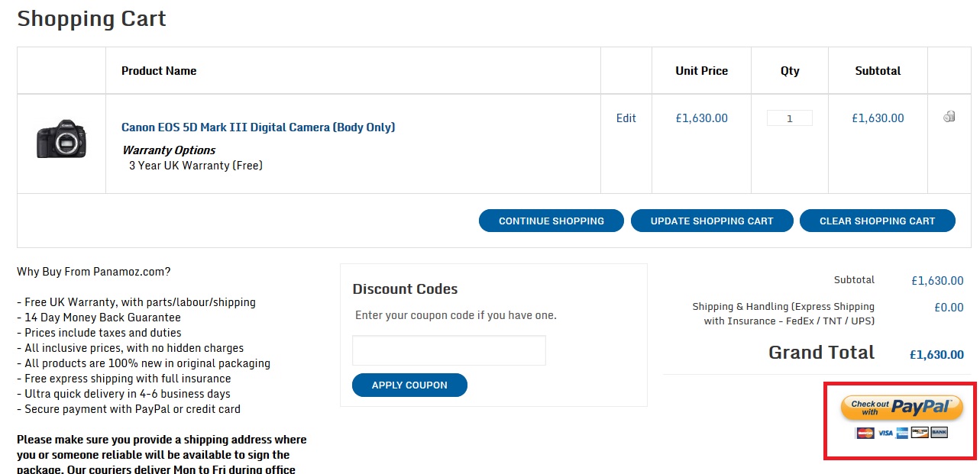
Task: Click the Grand Total amount £1,630.00
Action: click(x=936, y=355)
